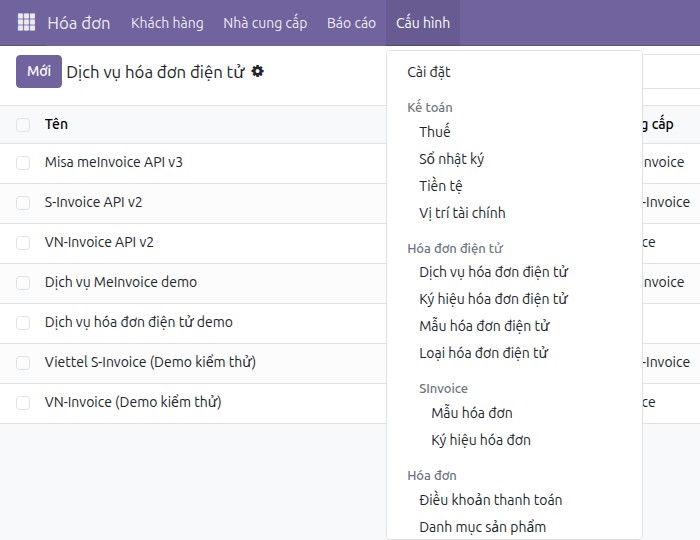The height and width of the screenshot is (540, 700).
Task: Open the Khách hàng top menu
Action: [x=167, y=23]
